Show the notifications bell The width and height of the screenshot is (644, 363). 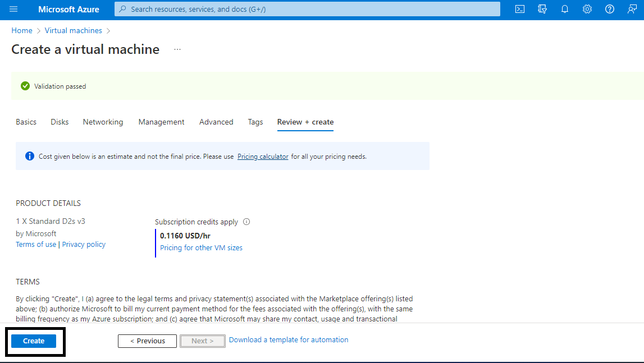(x=565, y=9)
